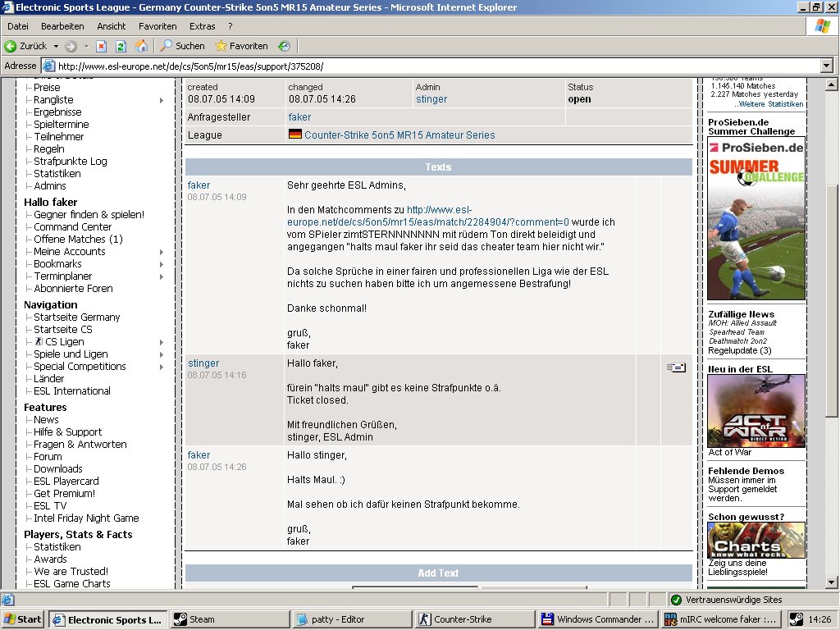Click the page scrollbar up arrow
This screenshot has width=840, height=630.
(831, 84)
